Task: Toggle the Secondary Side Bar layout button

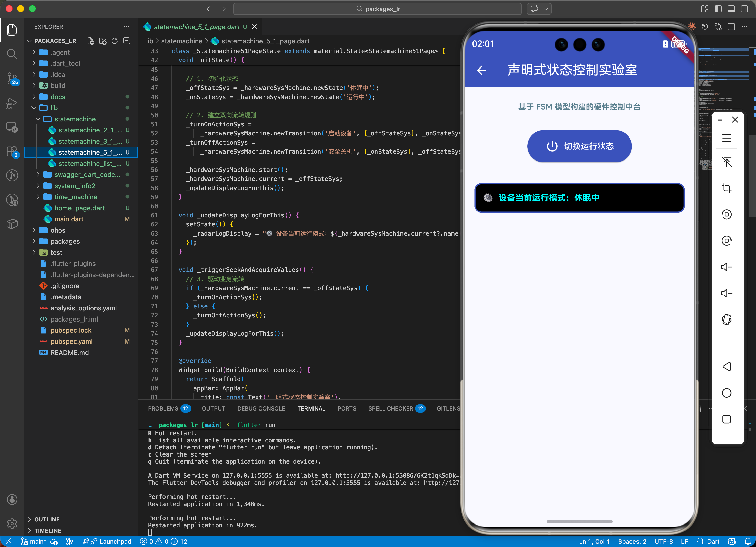Action: pos(744,9)
